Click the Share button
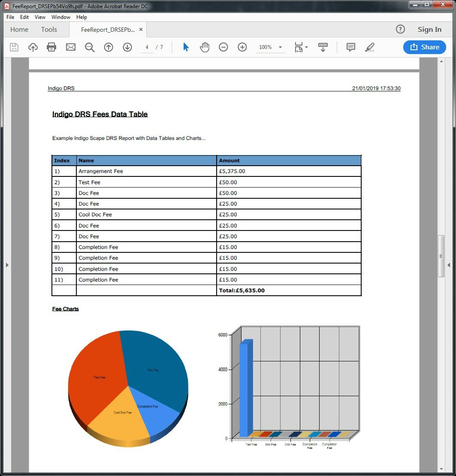 (424, 47)
